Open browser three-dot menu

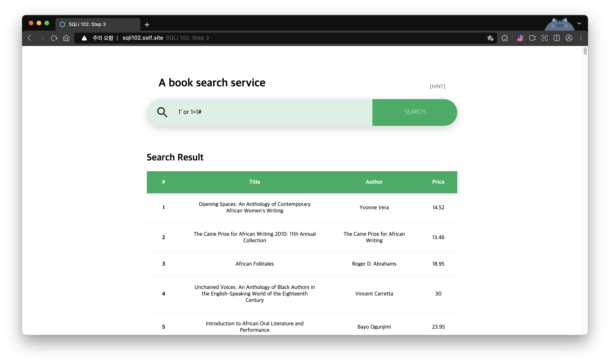coord(581,38)
